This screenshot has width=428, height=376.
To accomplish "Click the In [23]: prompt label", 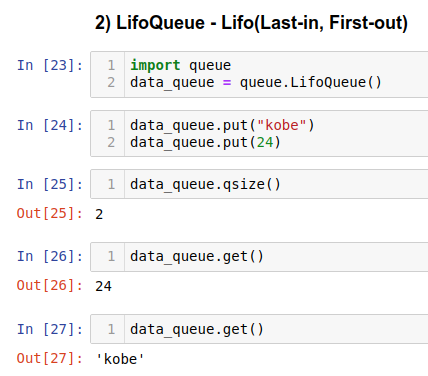I will 50,65.
